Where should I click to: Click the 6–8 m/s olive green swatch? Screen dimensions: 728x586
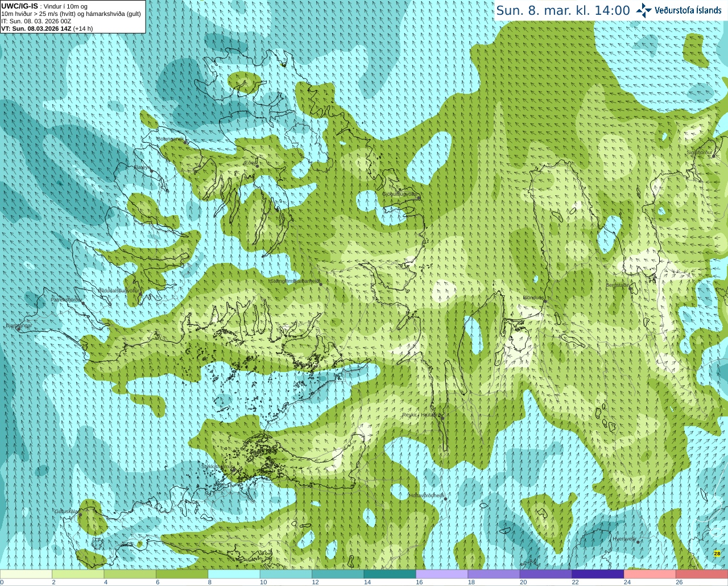click(x=182, y=574)
